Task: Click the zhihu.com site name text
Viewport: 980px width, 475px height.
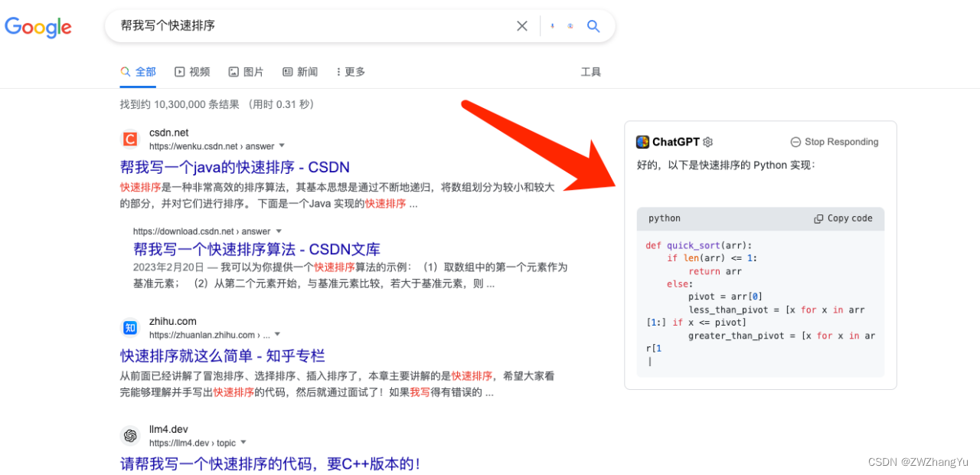Action: tap(173, 322)
